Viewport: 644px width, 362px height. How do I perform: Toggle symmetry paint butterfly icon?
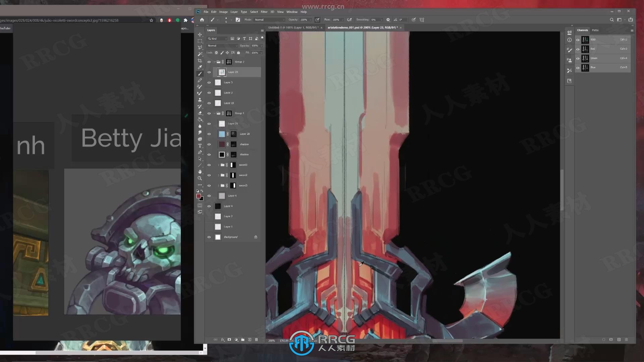click(422, 20)
